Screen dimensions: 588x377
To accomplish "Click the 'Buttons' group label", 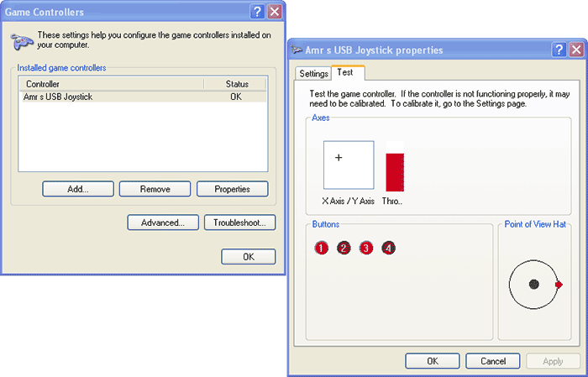I will pos(326,224).
